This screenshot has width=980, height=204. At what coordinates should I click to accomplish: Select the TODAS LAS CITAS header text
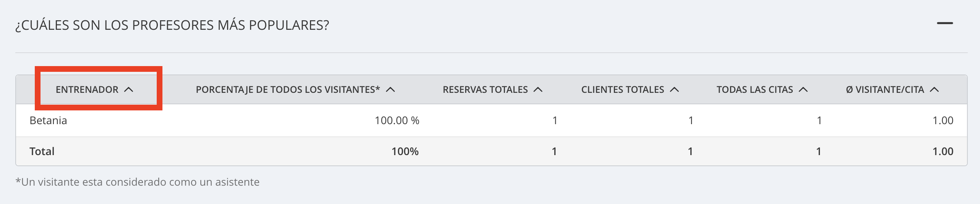tap(754, 89)
